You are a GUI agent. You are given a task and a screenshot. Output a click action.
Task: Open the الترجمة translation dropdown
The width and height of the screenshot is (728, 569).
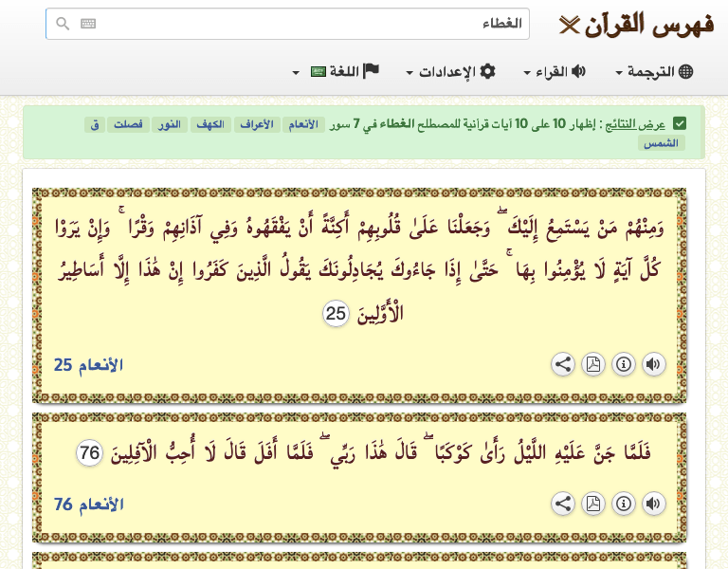coord(654,72)
